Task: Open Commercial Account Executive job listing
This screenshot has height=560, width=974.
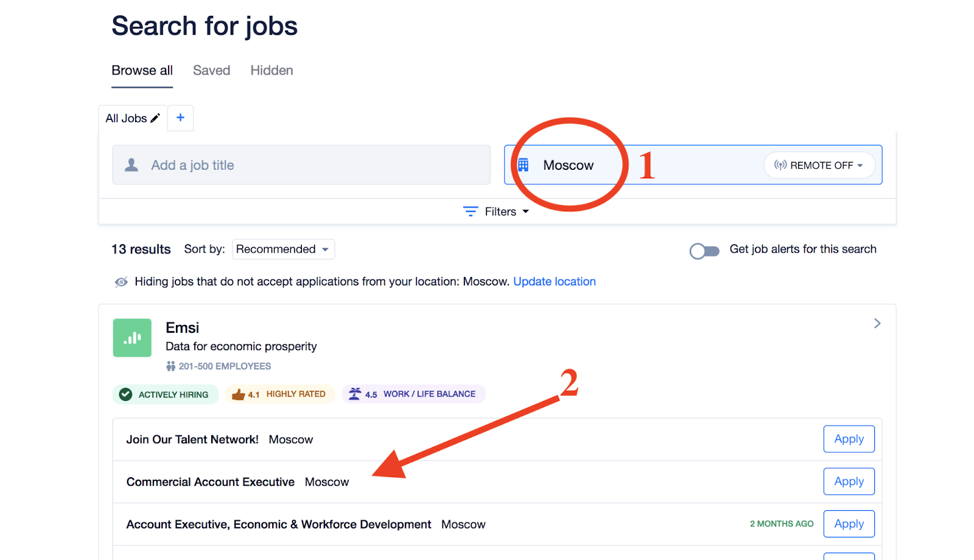Action: click(210, 482)
